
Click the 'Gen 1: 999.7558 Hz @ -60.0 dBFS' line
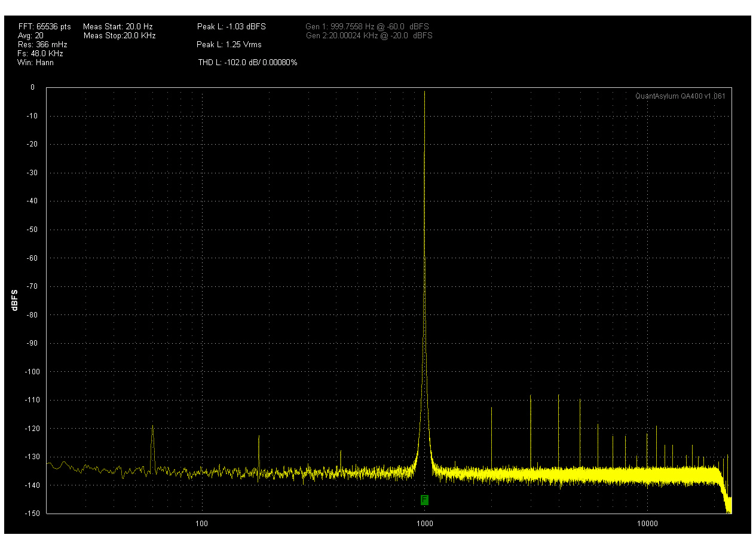click(x=367, y=27)
